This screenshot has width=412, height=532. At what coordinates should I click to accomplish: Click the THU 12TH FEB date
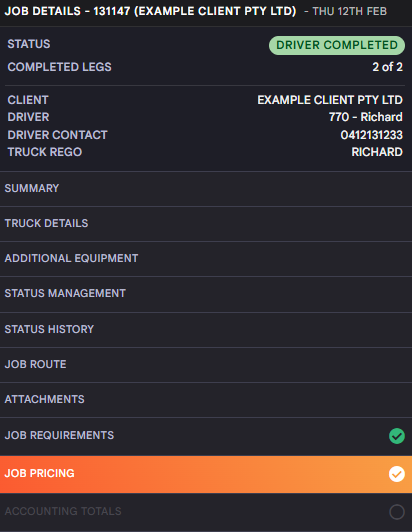pyautogui.click(x=350, y=12)
